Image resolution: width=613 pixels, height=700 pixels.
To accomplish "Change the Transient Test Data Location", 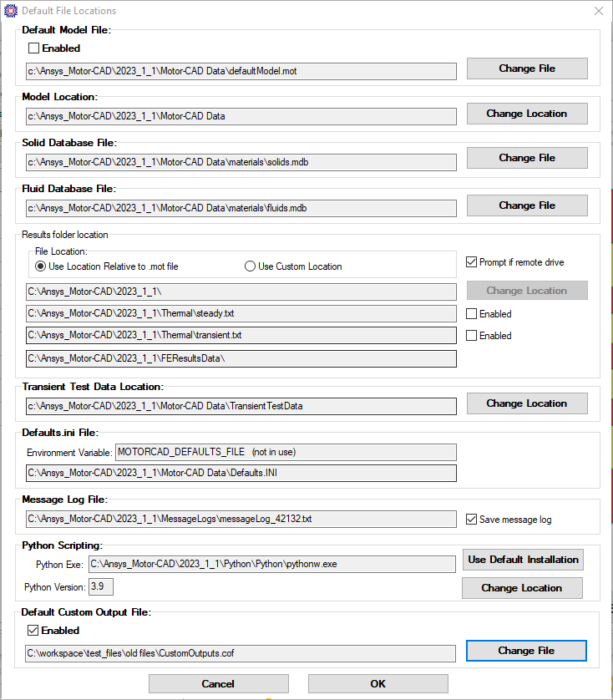I will (527, 403).
